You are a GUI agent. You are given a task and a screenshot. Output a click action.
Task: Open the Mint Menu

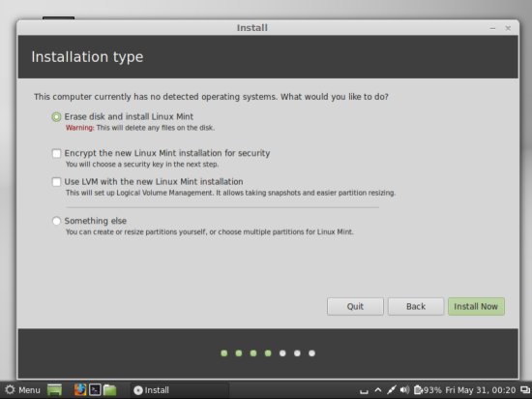point(23,390)
